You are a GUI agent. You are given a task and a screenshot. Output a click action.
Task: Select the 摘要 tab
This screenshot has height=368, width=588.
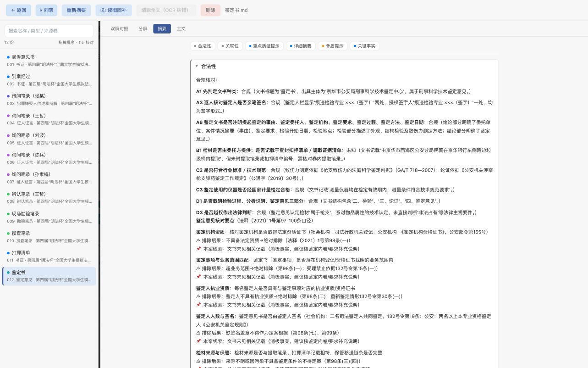click(162, 28)
